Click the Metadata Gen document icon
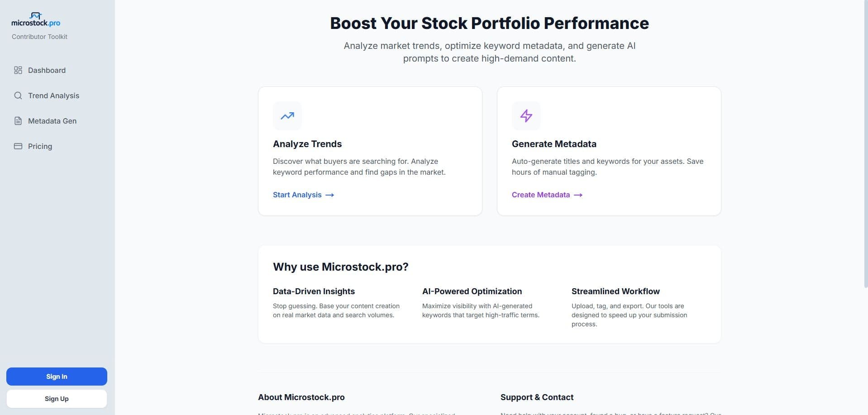Image resolution: width=868 pixels, height=415 pixels. tap(18, 121)
